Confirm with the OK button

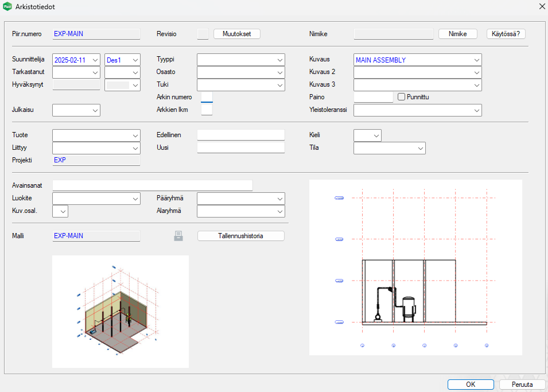click(x=471, y=385)
